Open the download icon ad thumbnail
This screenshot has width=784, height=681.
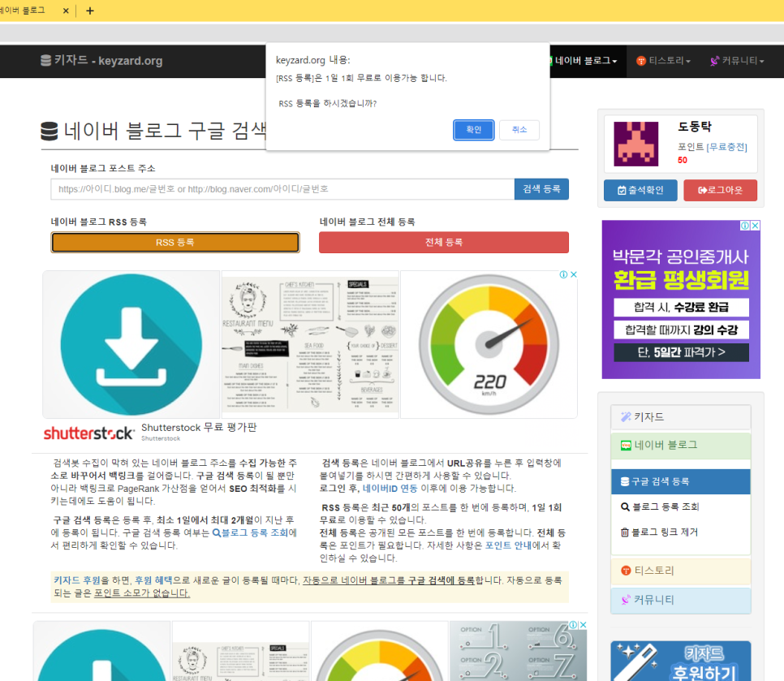(131, 344)
